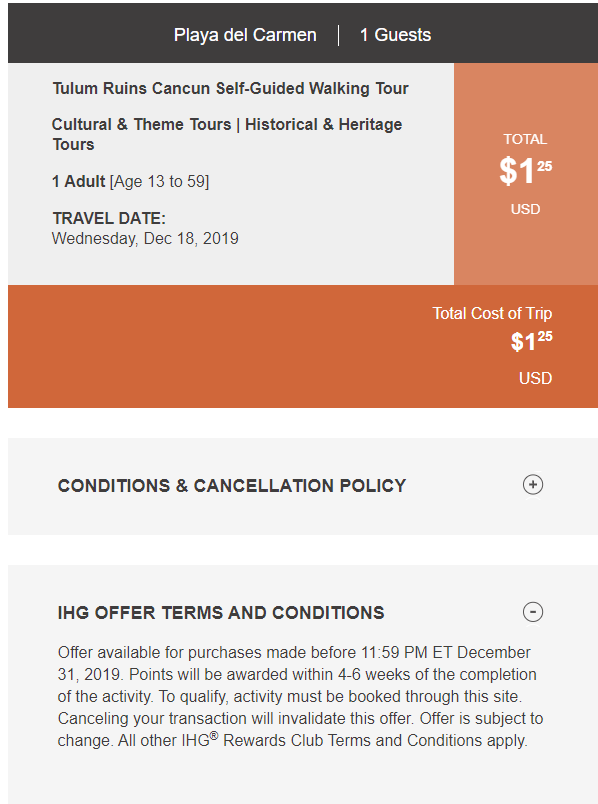Screen dimensions: 598x804
Task: Click Total Cost of Trip amount
Action: pyautogui.click(x=531, y=341)
